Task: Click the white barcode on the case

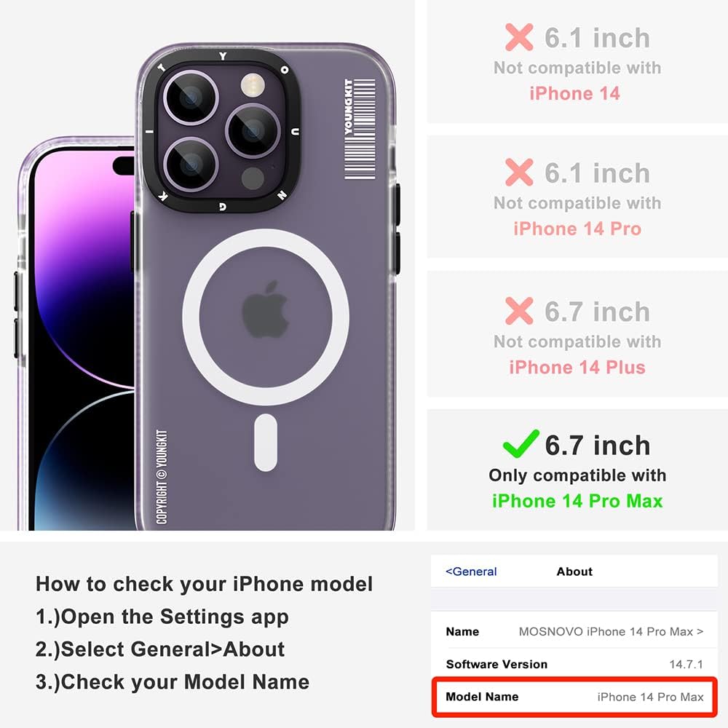Action: click(360, 129)
